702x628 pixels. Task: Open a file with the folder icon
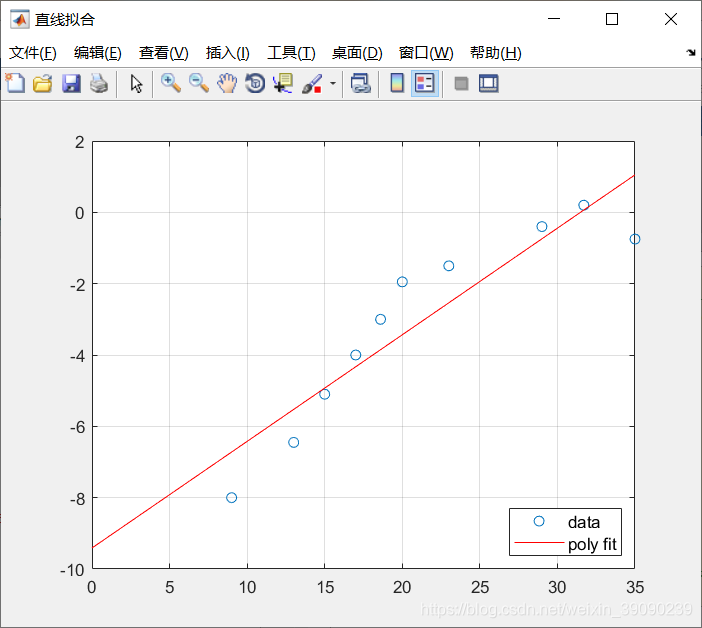pos(43,83)
